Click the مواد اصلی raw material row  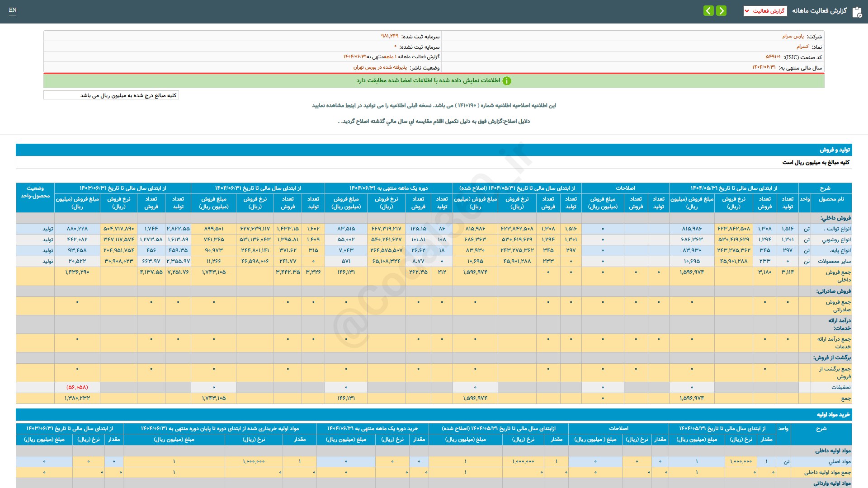pos(839,461)
